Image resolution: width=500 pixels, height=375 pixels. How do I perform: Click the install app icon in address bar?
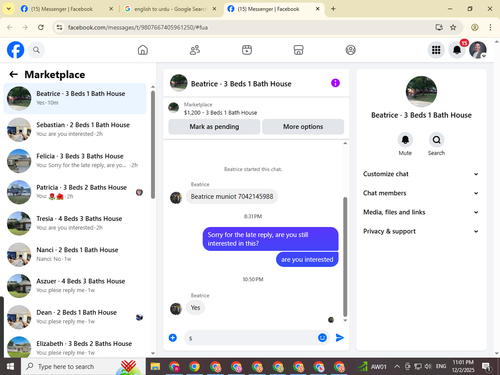tap(439, 27)
